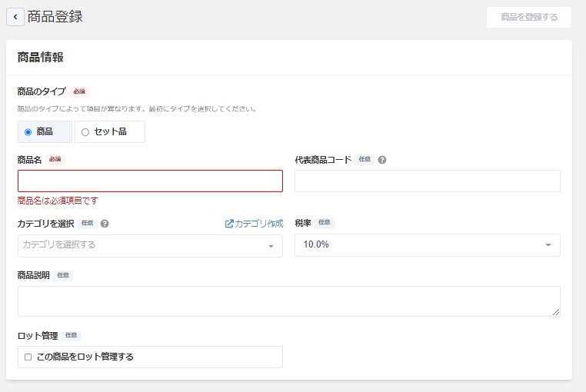Open the カテゴリを選択する dropdown
Viewport: 586px width, 392px height.
(x=150, y=245)
